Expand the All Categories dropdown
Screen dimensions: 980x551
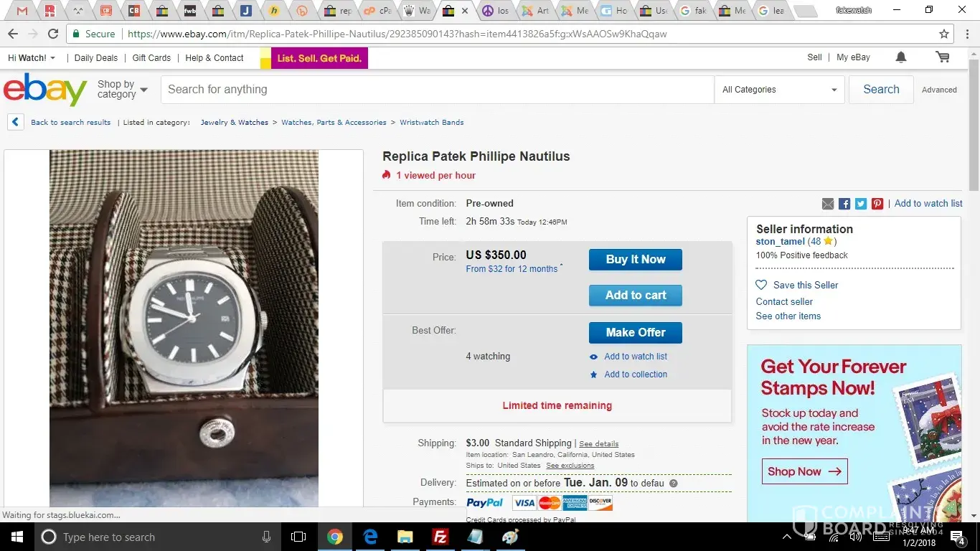pos(779,90)
